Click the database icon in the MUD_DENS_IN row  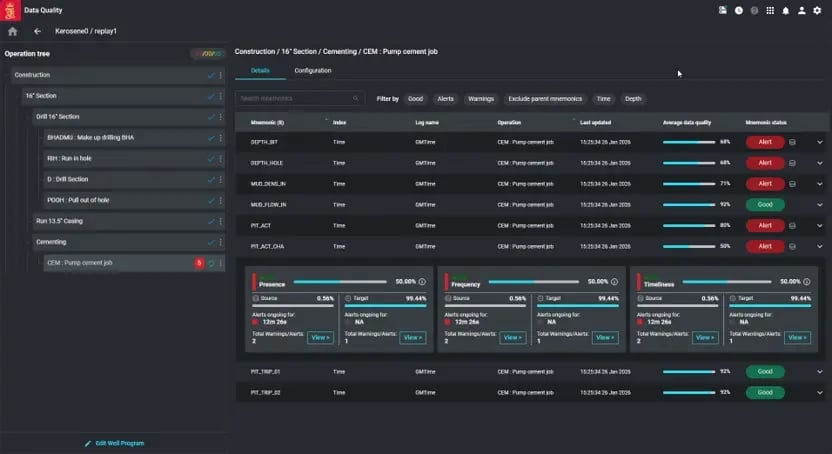click(792, 184)
